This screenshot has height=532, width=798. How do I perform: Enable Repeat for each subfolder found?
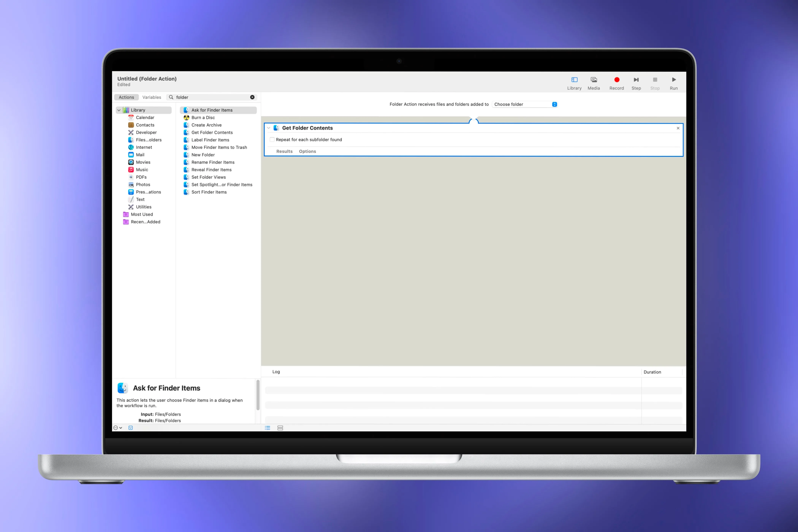pyautogui.click(x=272, y=139)
